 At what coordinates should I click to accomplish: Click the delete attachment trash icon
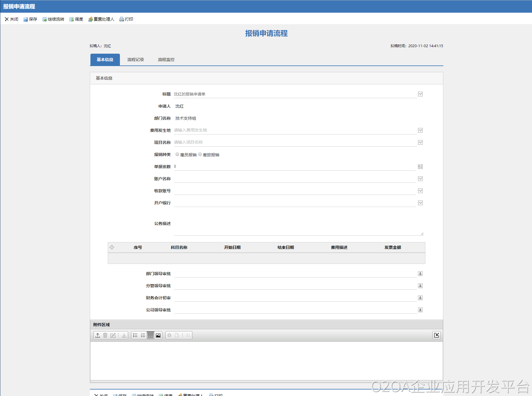click(x=105, y=335)
